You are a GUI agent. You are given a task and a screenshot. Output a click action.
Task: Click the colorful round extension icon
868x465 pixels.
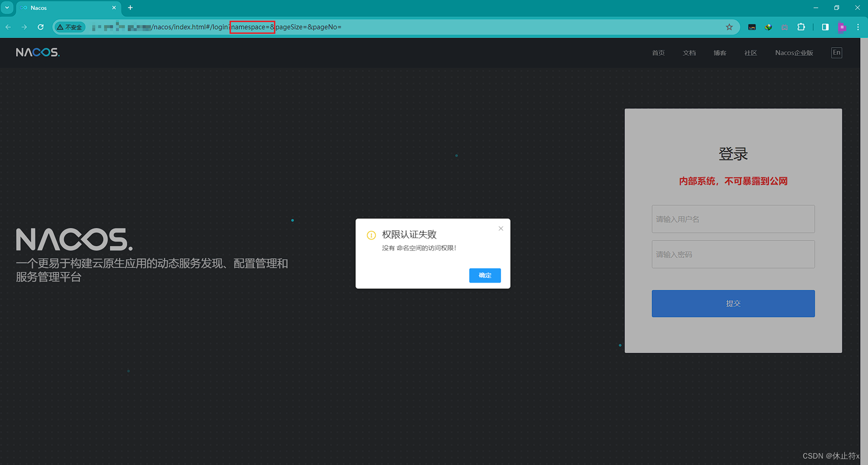click(x=768, y=27)
